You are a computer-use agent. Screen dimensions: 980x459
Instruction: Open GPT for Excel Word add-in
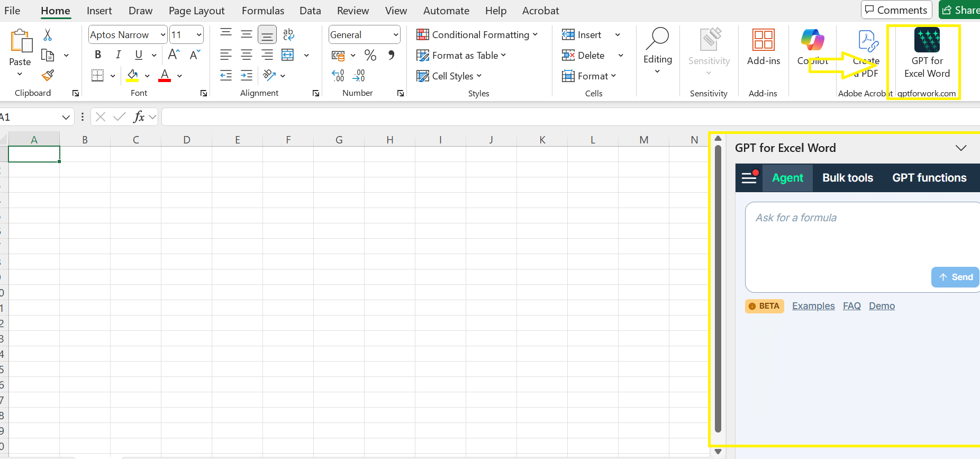point(927,53)
